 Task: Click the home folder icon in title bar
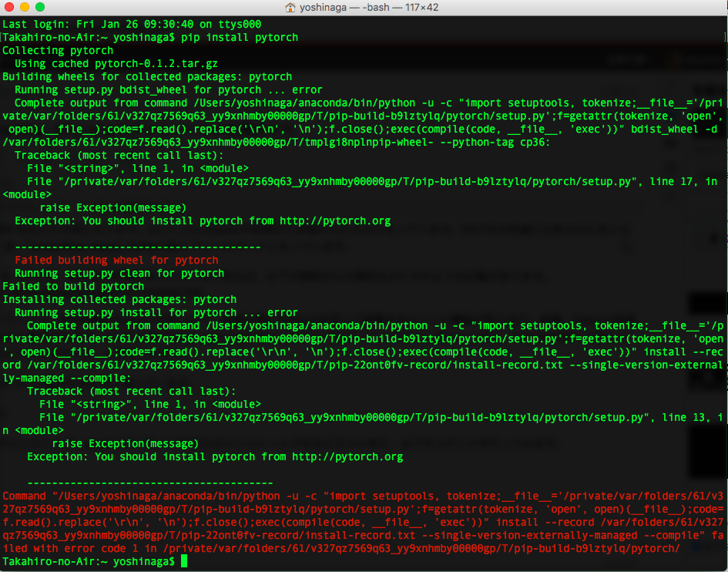290,8
